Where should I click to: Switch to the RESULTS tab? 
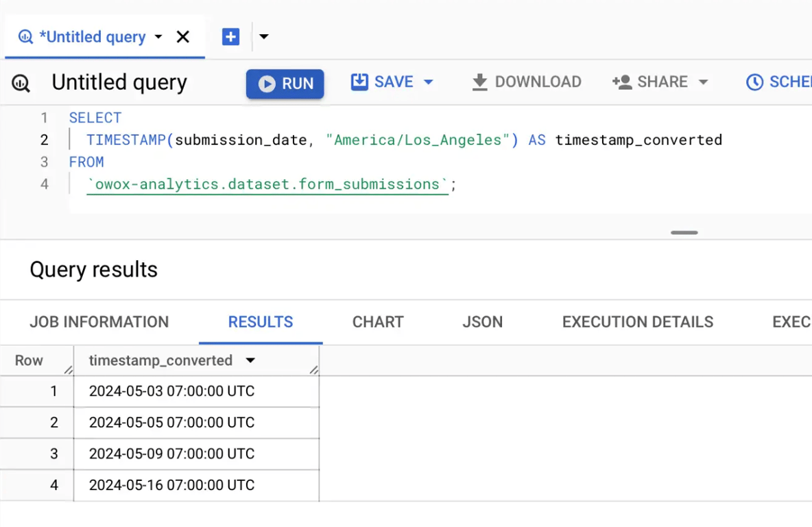pyautogui.click(x=261, y=322)
